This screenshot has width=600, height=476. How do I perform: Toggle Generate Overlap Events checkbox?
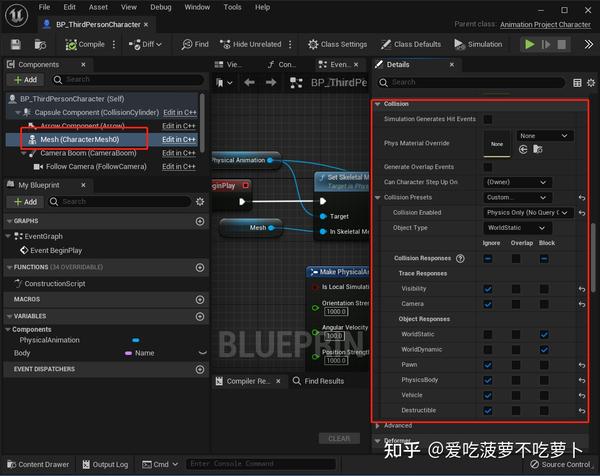coord(488,167)
